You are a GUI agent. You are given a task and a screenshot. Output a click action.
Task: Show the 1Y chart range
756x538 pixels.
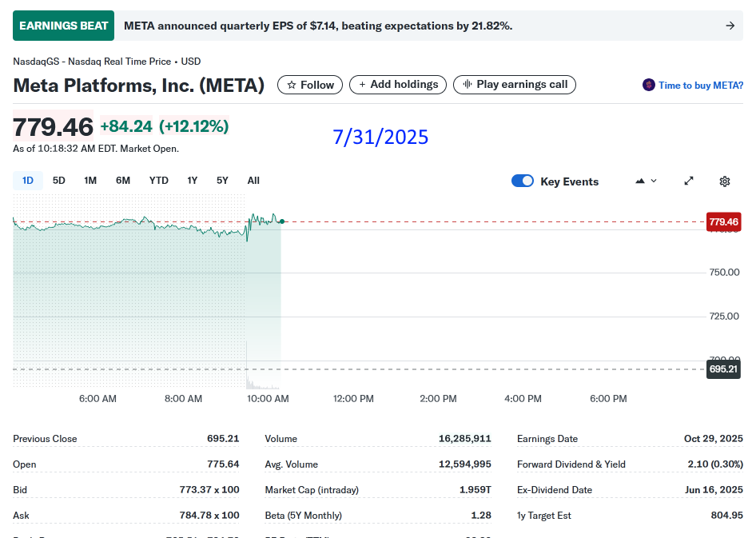[x=193, y=181]
